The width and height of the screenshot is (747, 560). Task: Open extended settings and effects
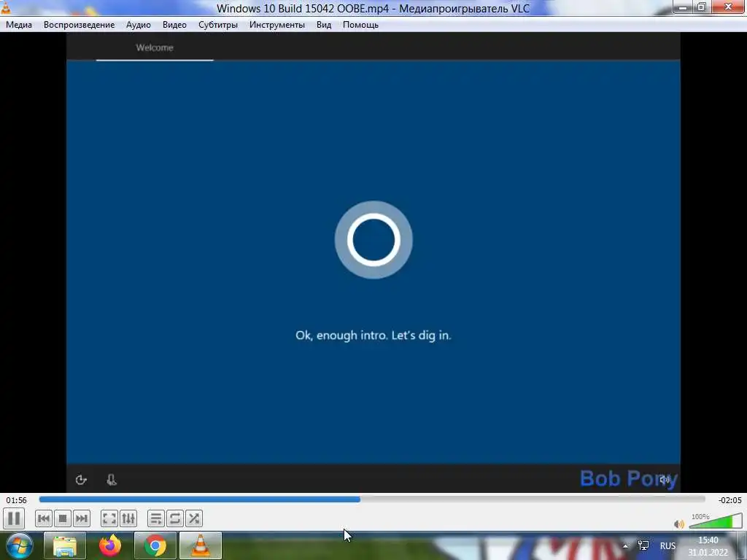tap(128, 518)
